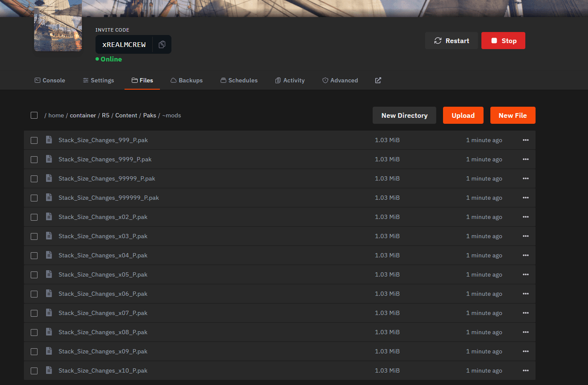Check the box for Stack_Size_Changes_999999_P.pak

34,198
